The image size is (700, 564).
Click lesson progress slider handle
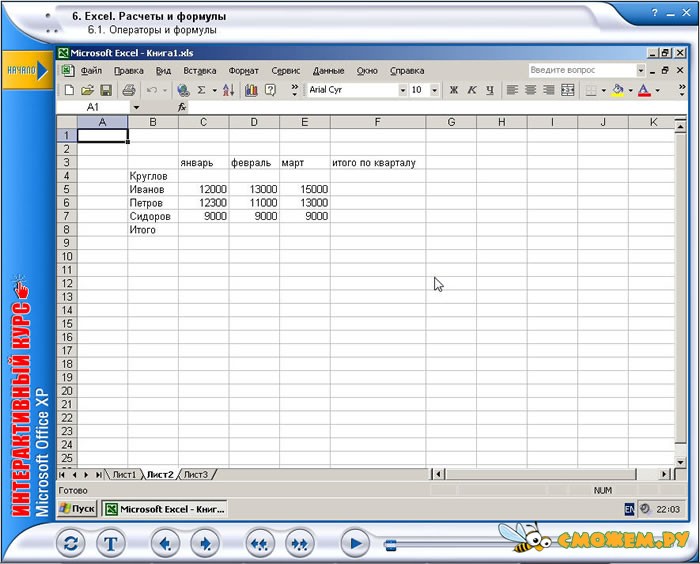391,544
